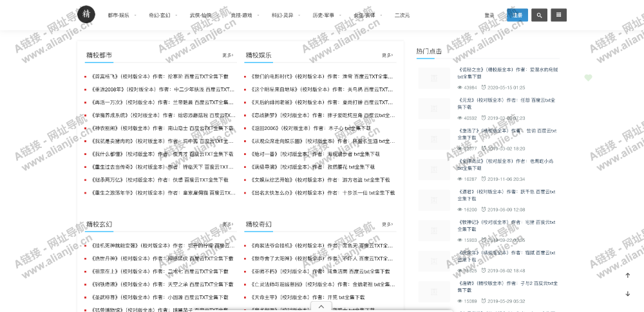Click the clock icon before 2019-06-02 18:48

(484, 270)
